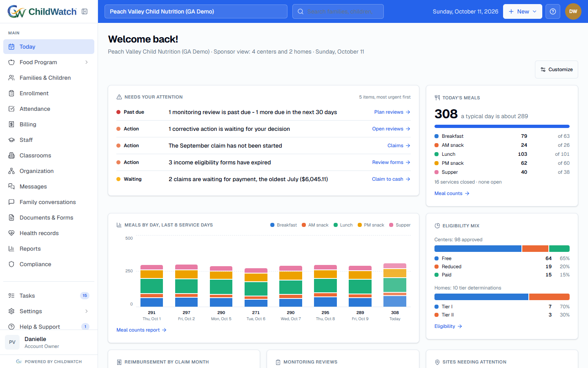Open the DW user avatar
588x368 pixels.
(573, 11)
